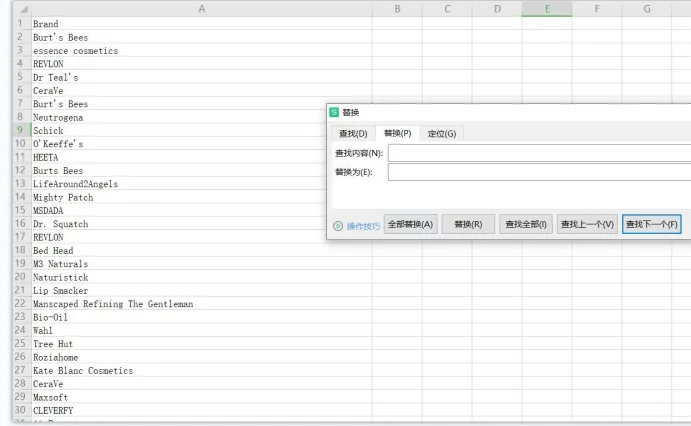Select column G header
The width and height of the screenshot is (691, 426).
646,9
